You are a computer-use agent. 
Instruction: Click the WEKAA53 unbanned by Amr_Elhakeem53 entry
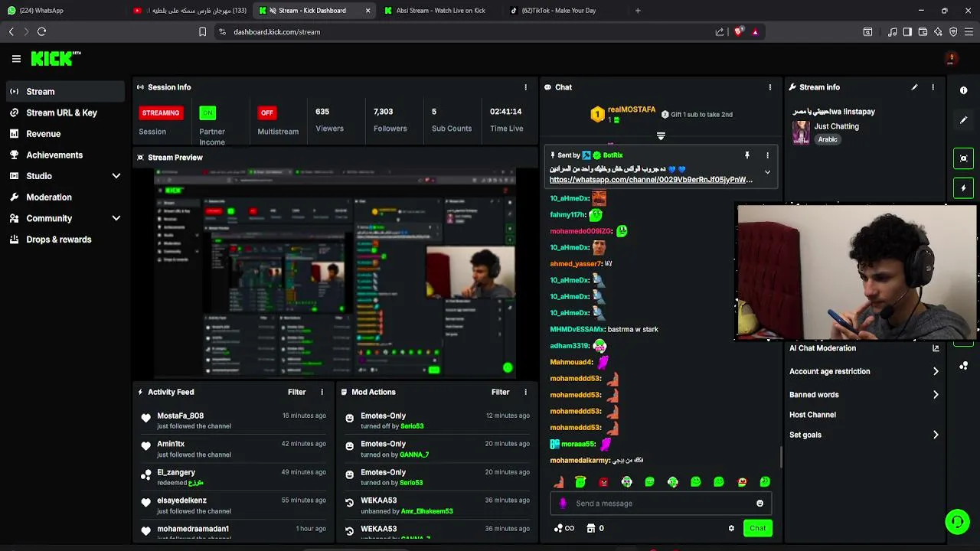click(x=438, y=506)
